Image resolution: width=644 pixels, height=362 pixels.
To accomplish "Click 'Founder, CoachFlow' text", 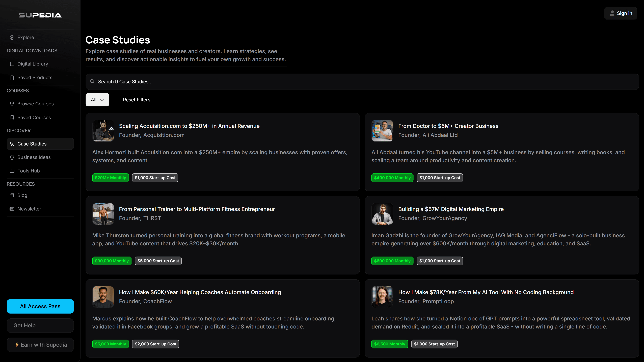I will tap(146, 301).
